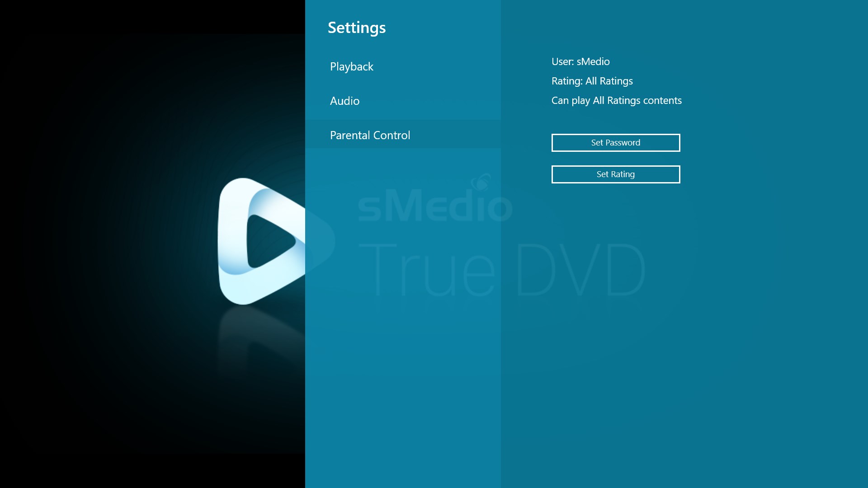Viewport: 868px width, 488px height.
Task: Click the Rating: All Ratings label
Action: (x=592, y=81)
